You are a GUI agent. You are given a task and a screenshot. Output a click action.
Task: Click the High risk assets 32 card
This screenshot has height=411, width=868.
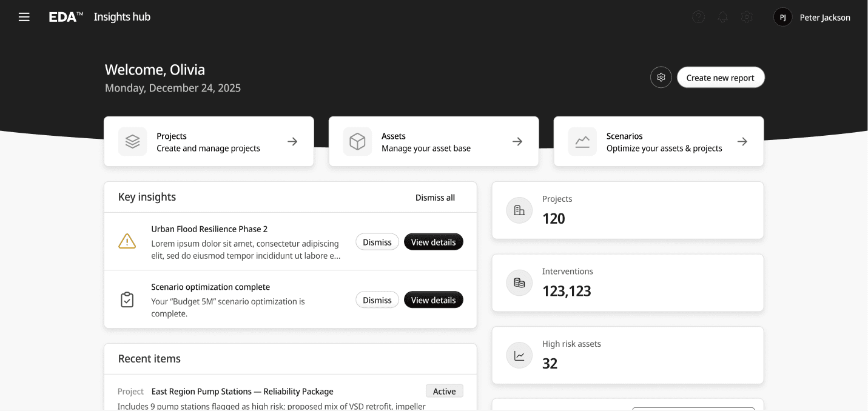(628, 355)
